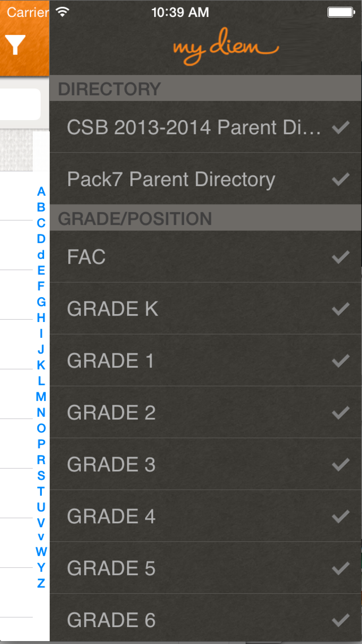Jump to letter G in index
This screenshot has height=644, width=362.
(41, 302)
